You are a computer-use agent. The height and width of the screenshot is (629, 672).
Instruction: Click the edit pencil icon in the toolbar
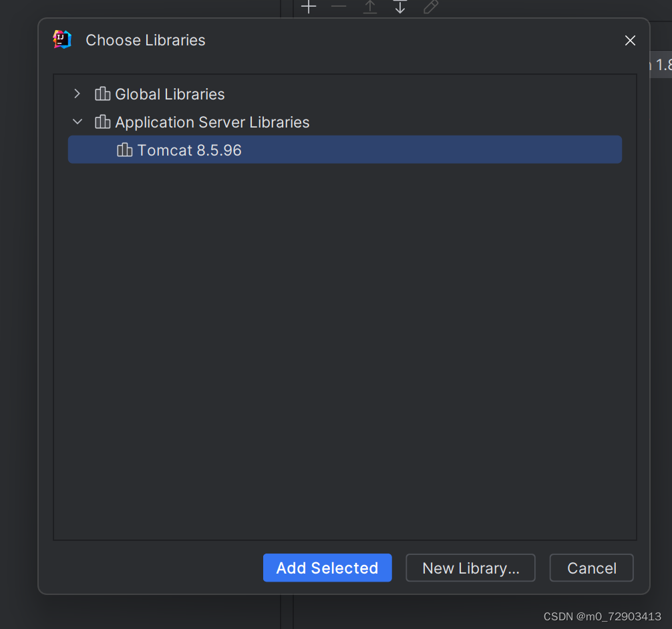(x=430, y=7)
